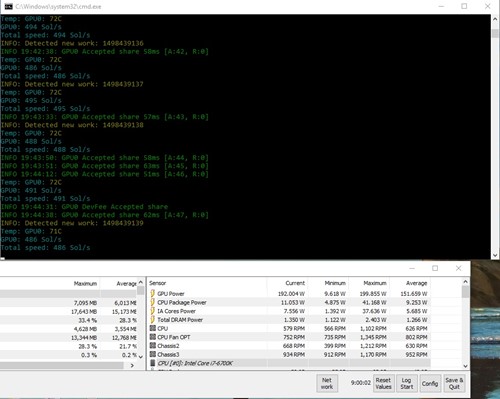Click the left panel horizontal scrollbar thumb
Image resolution: width=500 pixels, height=399 pixels.
62,365
